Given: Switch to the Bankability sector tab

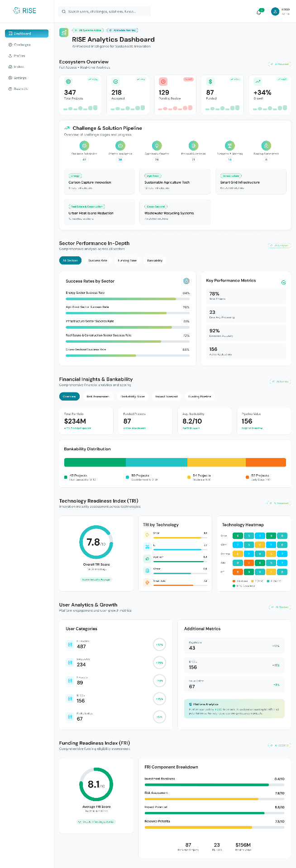Looking at the screenshot, I should [155, 260].
